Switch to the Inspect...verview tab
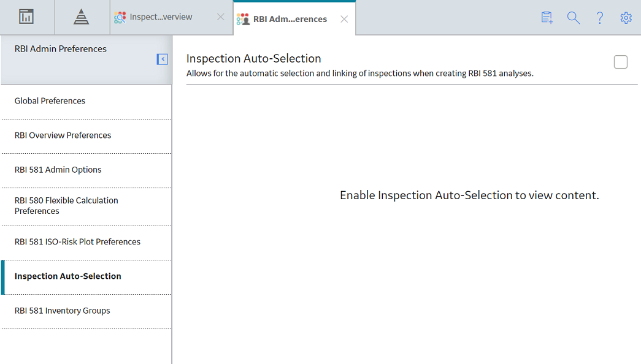Image resolution: width=641 pixels, height=364 pixels. (161, 17)
